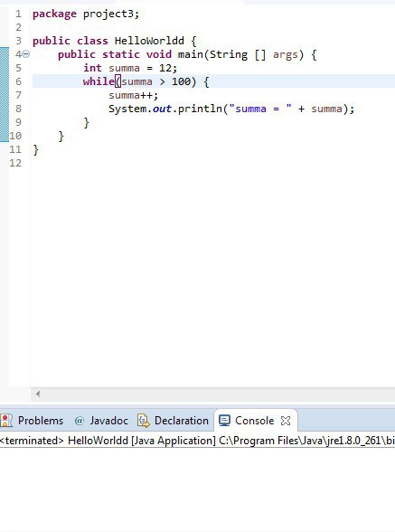Click the Problems tab icon
Viewport: 395px width, 532px height.
click(6, 421)
